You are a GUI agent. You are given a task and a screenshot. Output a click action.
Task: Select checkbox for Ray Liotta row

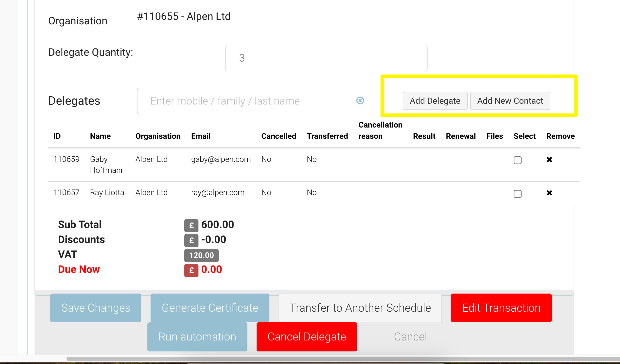(x=517, y=194)
